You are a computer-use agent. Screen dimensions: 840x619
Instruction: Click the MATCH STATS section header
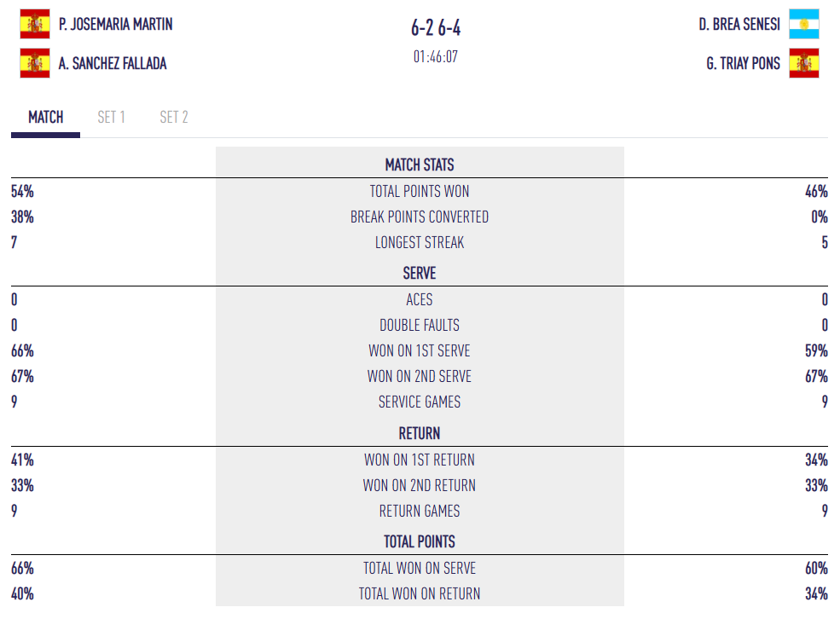click(x=420, y=165)
